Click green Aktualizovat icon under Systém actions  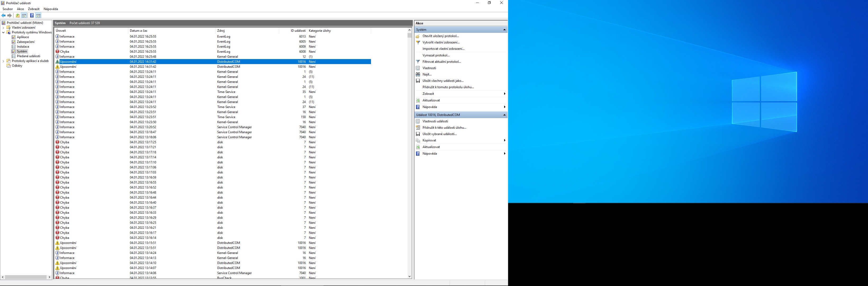click(x=418, y=101)
